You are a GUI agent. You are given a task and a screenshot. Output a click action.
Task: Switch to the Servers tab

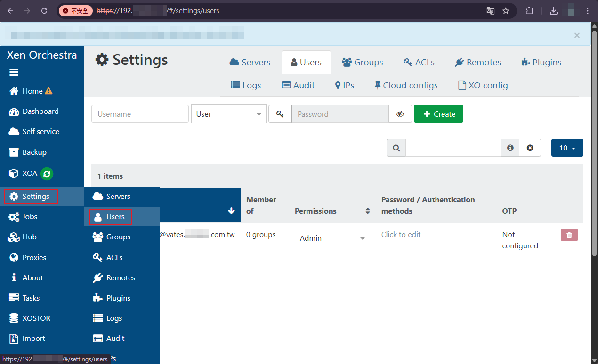(x=250, y=62)
